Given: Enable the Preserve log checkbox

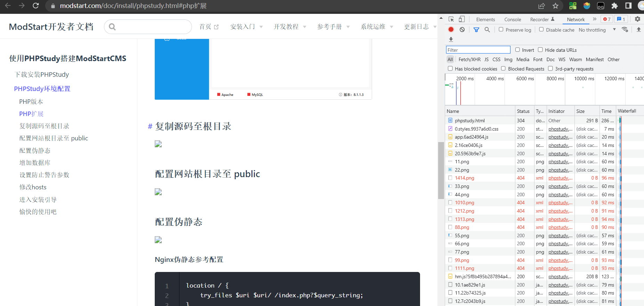Looking at the screenshot, I should [501, 30].
